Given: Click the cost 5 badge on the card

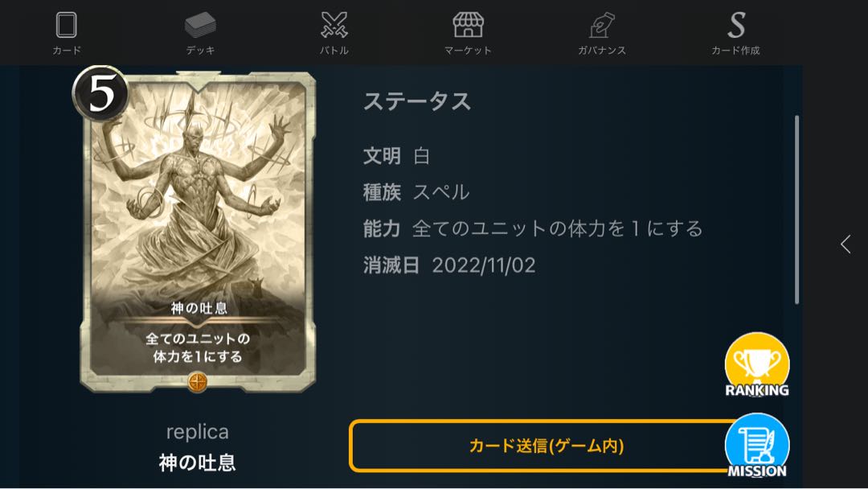Looking at the screenshot, I should tap(100, 93).
